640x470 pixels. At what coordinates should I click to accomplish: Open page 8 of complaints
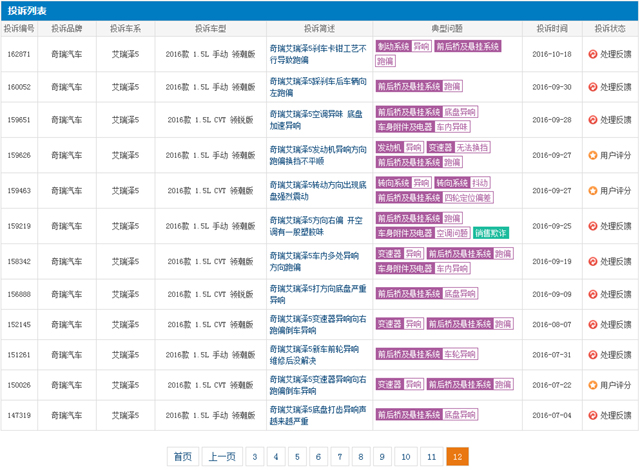tap(361, 457)
